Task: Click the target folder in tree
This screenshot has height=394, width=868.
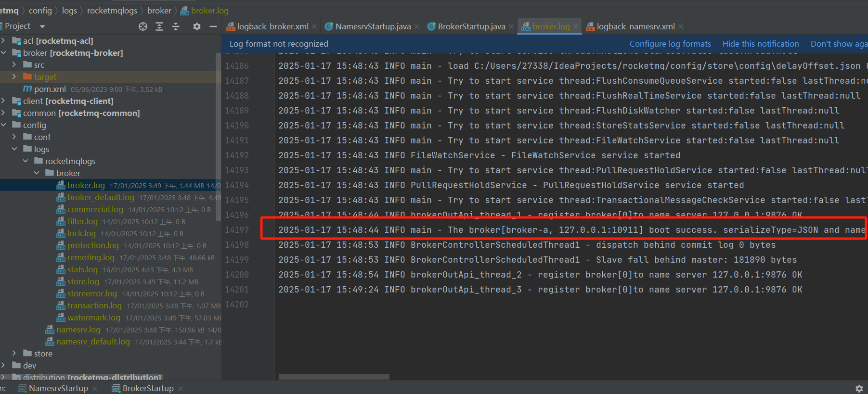Action: [x=45, y=77]
